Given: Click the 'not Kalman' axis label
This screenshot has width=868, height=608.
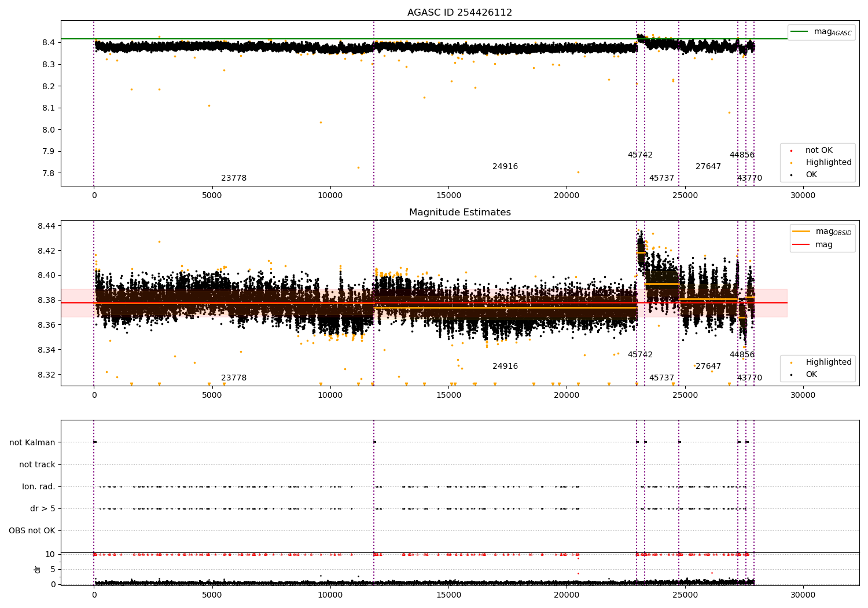Looking at the screenshot, I should tap(32, 443).
